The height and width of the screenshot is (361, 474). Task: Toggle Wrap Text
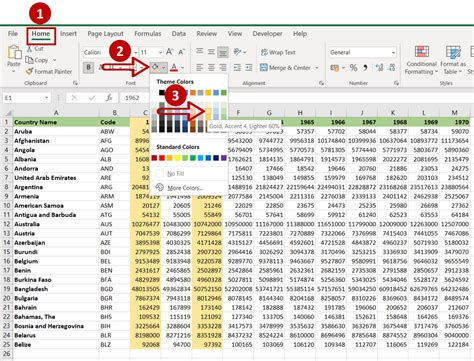pyautogui.click(x=278, y=52)
